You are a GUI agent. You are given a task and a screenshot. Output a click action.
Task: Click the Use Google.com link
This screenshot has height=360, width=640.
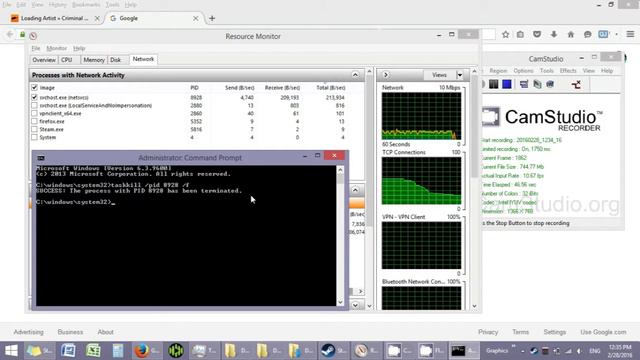click(x=603, y=332)
